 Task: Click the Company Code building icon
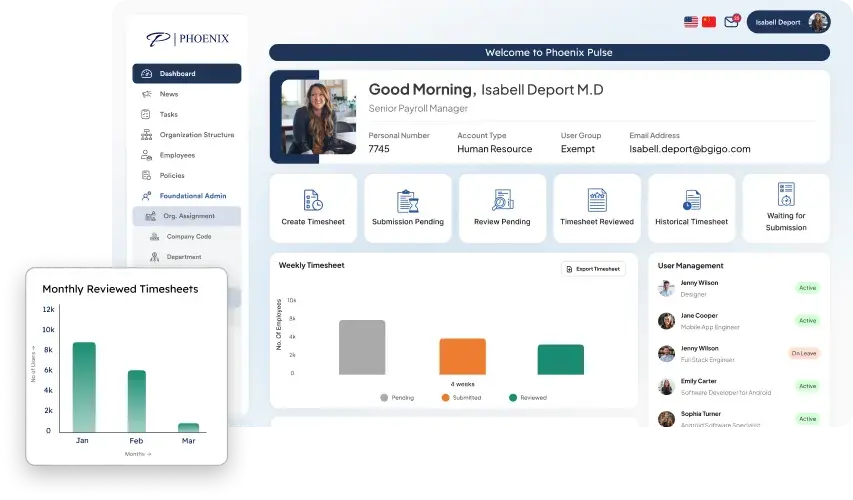(154, 237)
